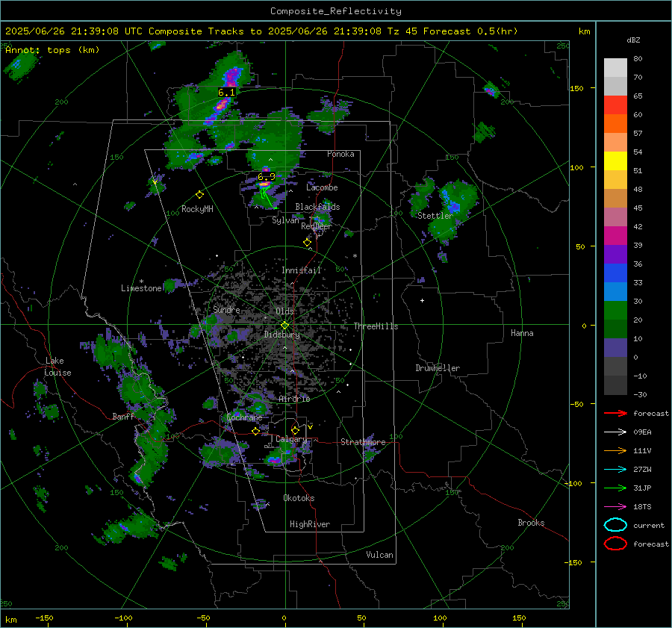
Task: Click the cyan current ellipse legend icon
Action: (x=615, y=525)
